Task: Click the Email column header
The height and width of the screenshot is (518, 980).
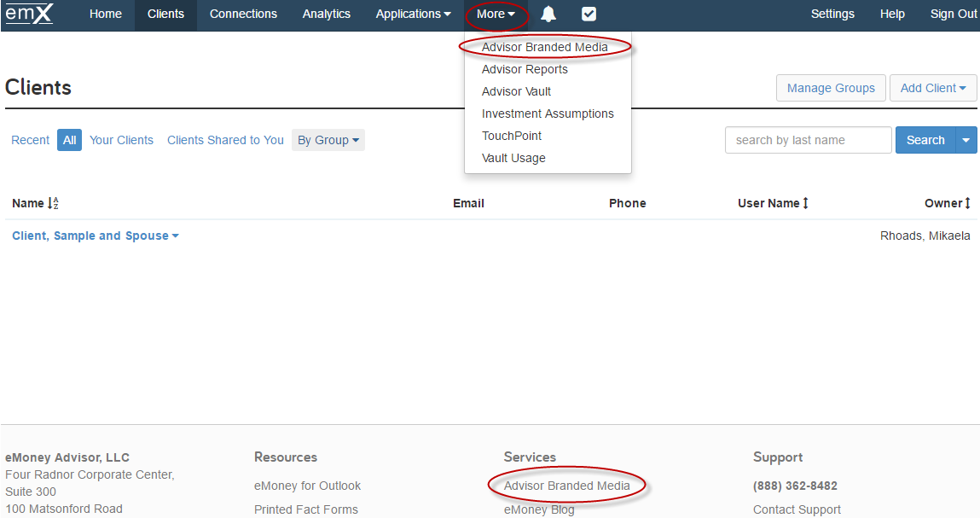Action: (x=469, y=203)
